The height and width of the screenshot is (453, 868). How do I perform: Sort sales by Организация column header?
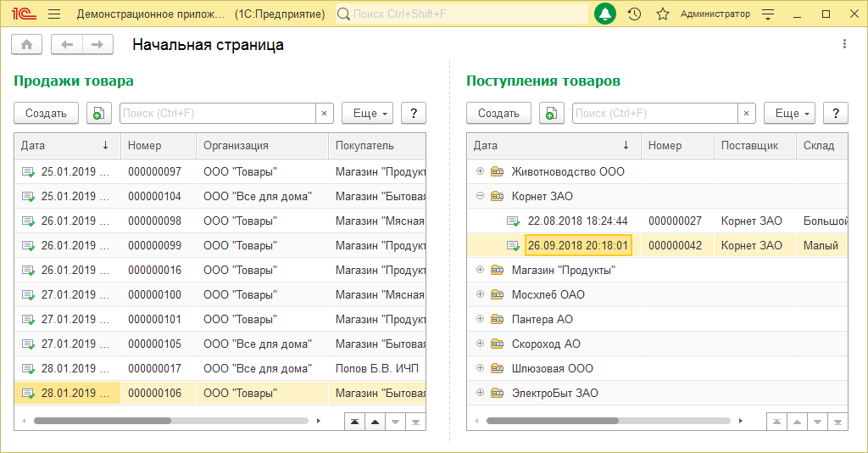263,146
